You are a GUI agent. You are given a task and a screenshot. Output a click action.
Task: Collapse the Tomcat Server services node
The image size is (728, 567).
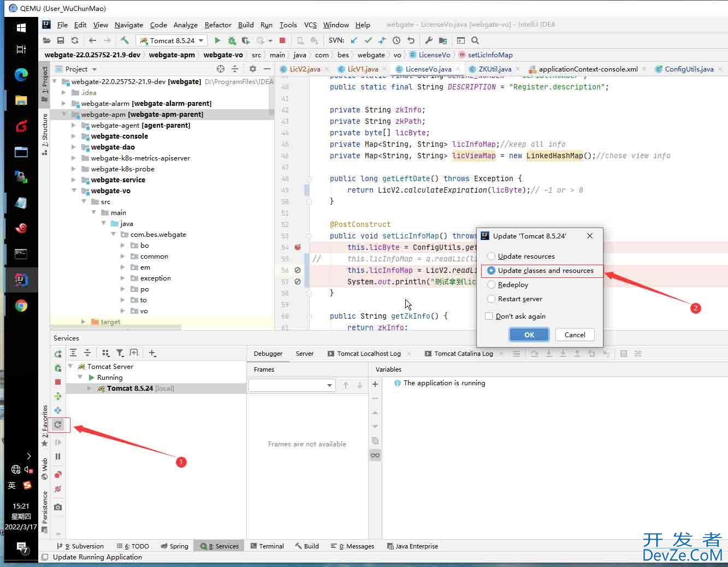tap(70, 366)
